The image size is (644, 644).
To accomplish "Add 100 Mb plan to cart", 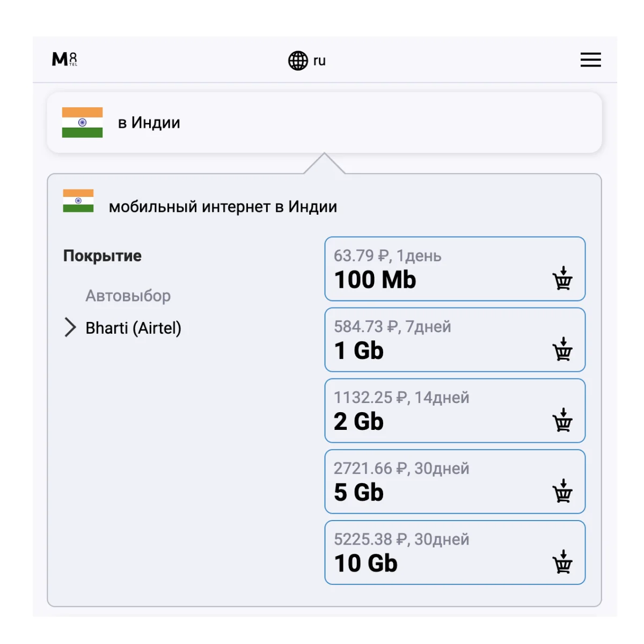I will point(562,279).
